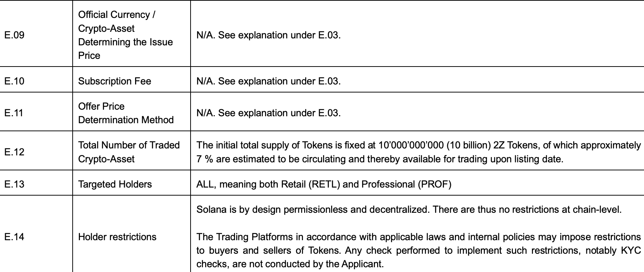Select the Holder restrictions label cell

(x=117, y=237)
